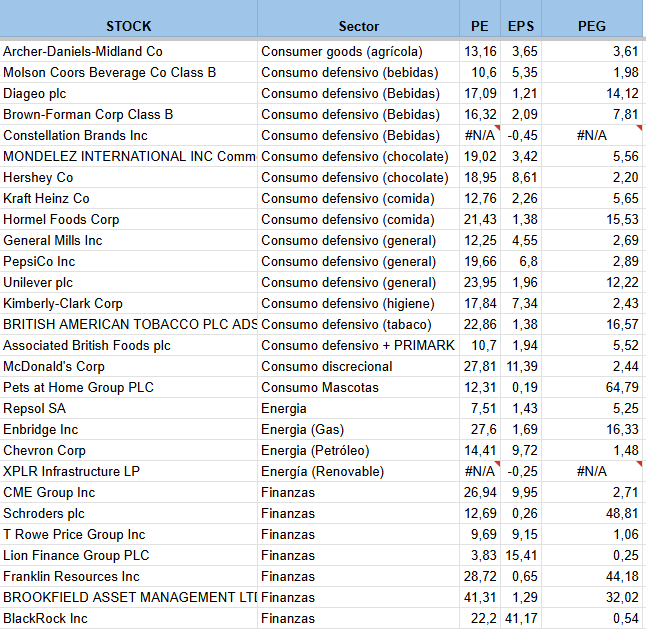Select the McDonald's Corp cell
The height and width of the screenshot is (629, 646).
tap(129, 367)
